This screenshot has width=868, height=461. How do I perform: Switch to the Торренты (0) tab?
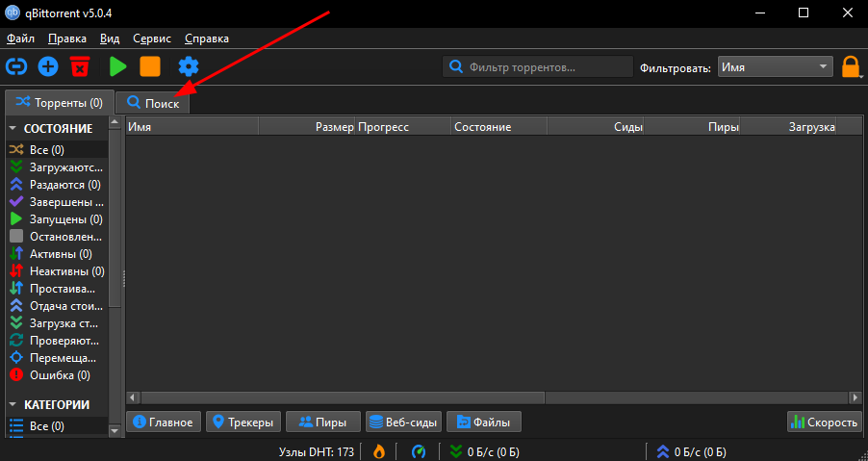coord(60,103)
